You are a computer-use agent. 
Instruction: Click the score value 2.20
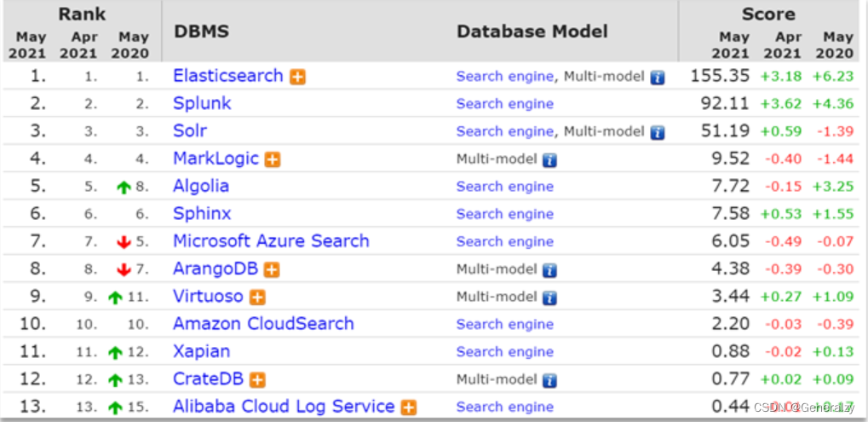pos(731,324)
